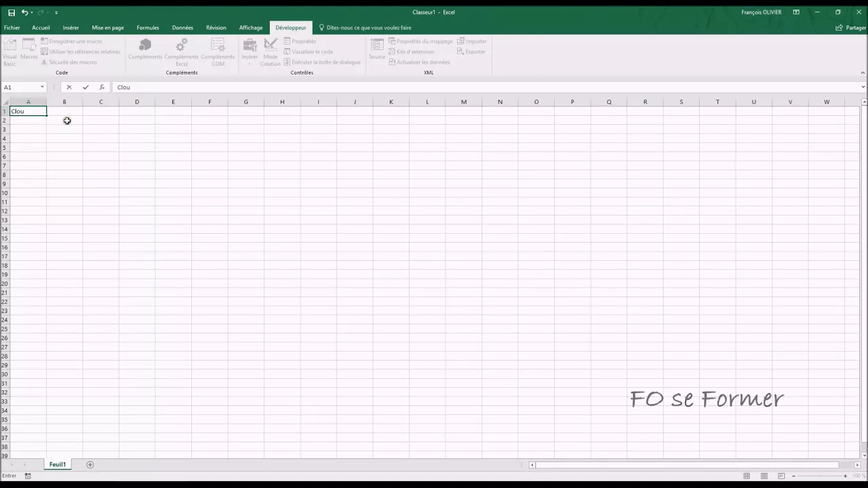Open Sécurité des macros
Screen dimensions: 868x488
click(x=68, y=62)
